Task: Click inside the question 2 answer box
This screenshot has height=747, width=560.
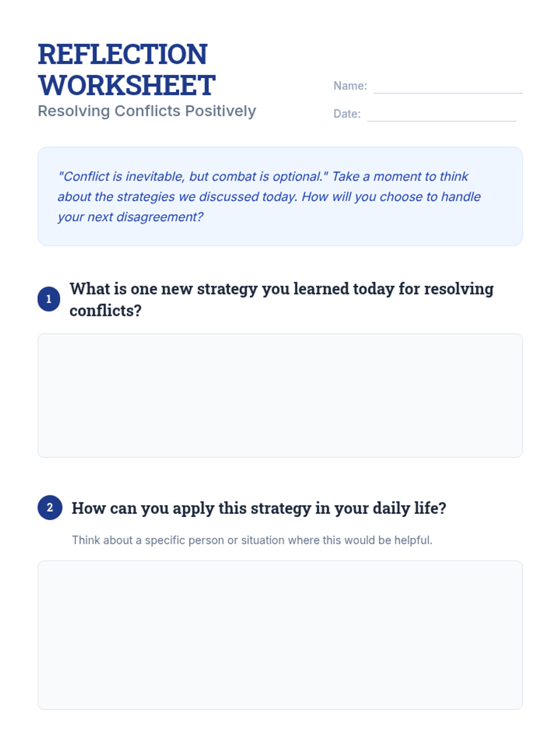Action: pos(280,635)
